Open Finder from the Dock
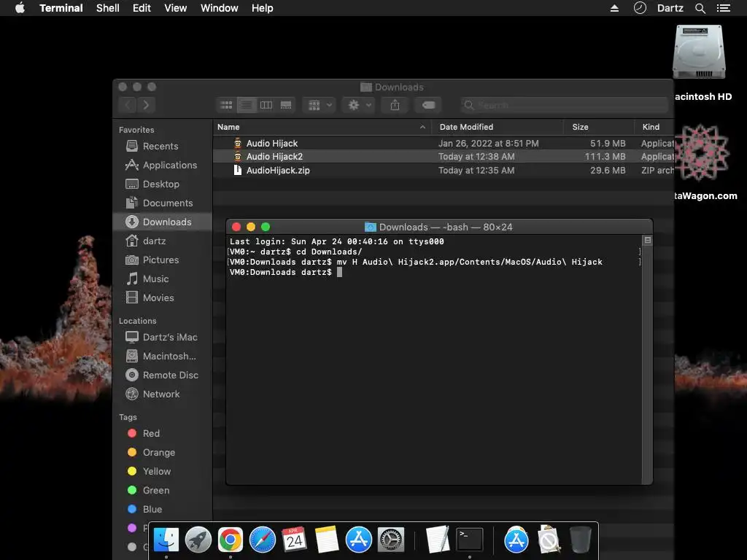Image resolution: width=747 pixels, height=560 pixels. [166, 540]
